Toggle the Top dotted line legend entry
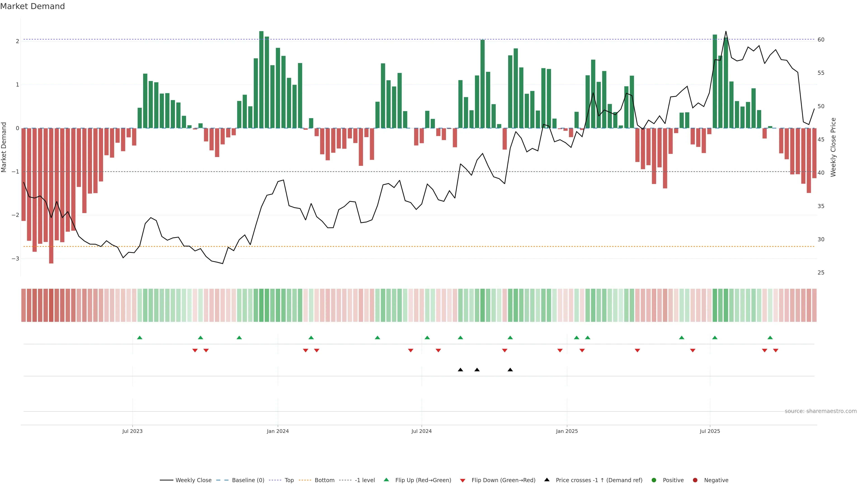This screenshot has height=488, width=868. pyautogui.click(x=289, y=480)
